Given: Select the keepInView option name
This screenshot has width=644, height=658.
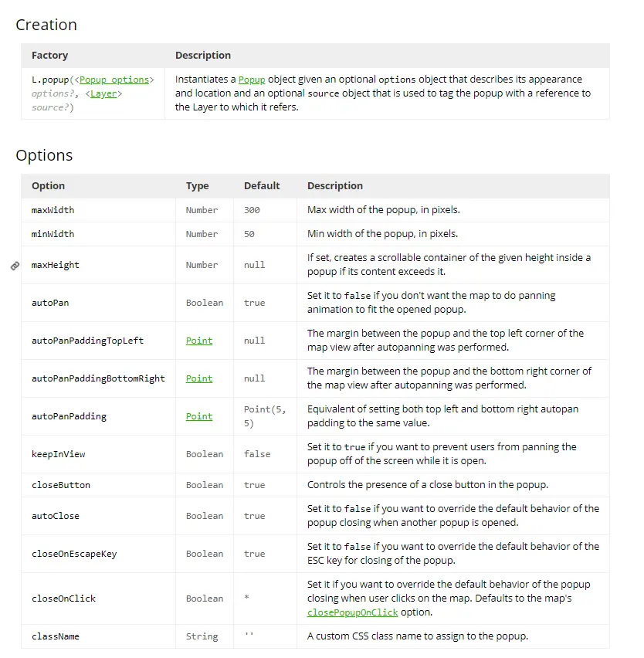Looking at the screenshot, I should (59, 454).
